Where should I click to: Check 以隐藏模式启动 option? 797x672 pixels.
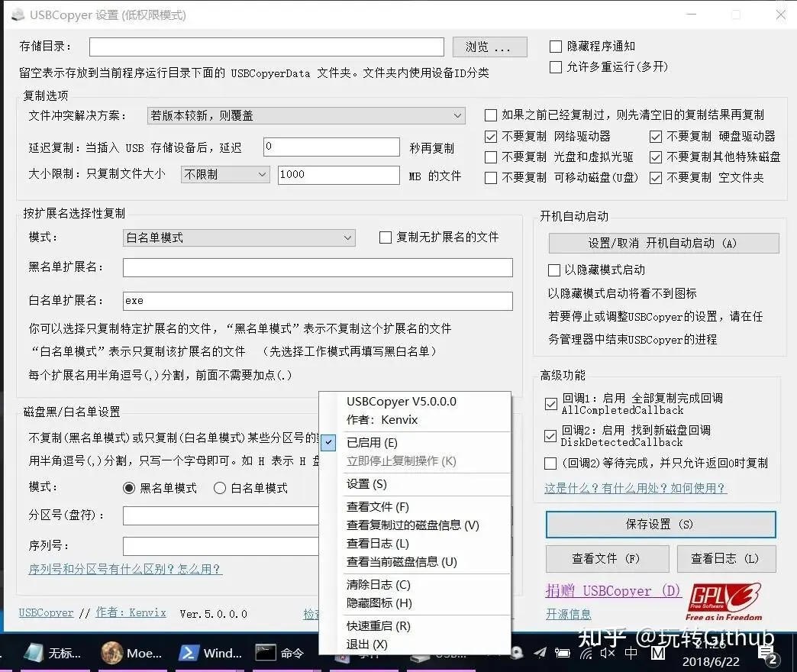tap(554, 270)
